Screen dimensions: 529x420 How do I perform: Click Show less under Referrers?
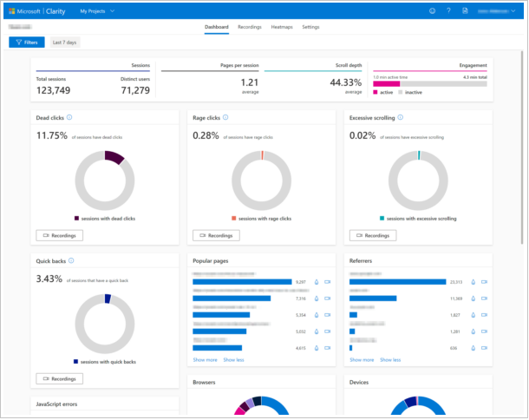[390, 360]
